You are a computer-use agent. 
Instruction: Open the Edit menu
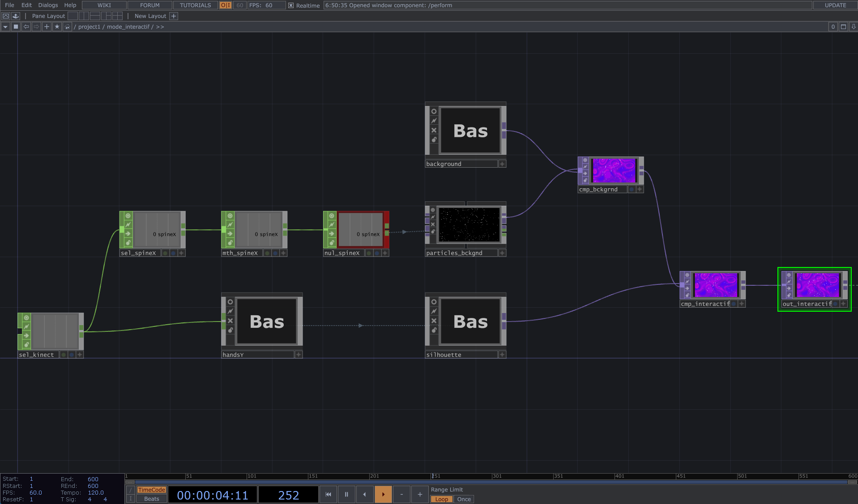point(26,5)
